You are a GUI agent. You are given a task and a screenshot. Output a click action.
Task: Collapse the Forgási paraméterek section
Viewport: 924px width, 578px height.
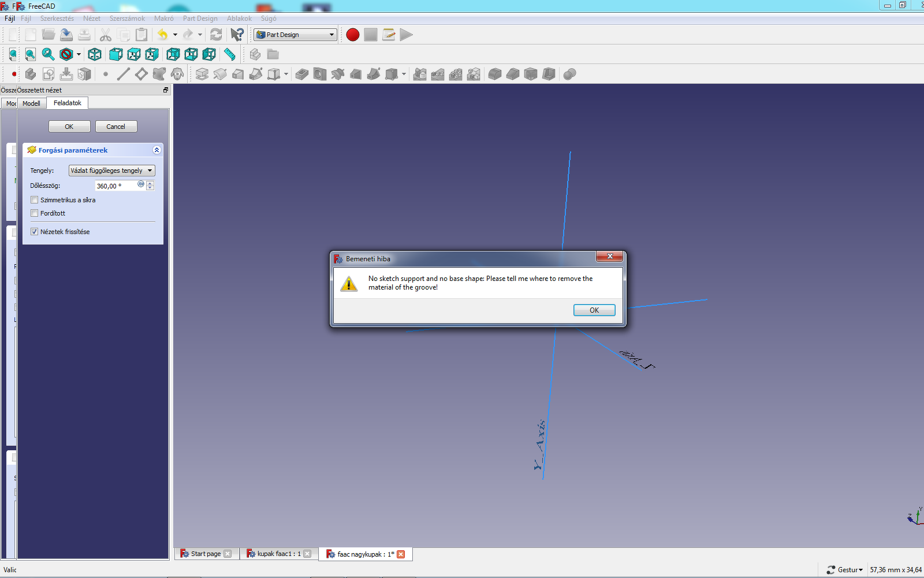(157, 150)
